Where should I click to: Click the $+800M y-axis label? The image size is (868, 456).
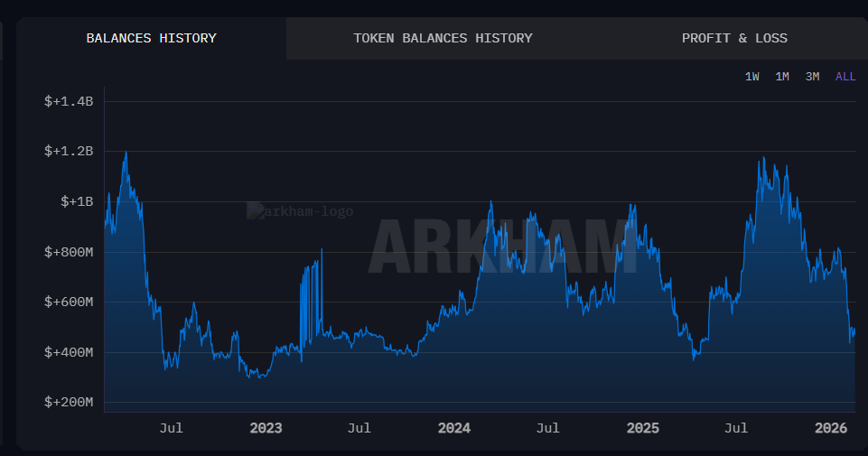tap(69, 252)
